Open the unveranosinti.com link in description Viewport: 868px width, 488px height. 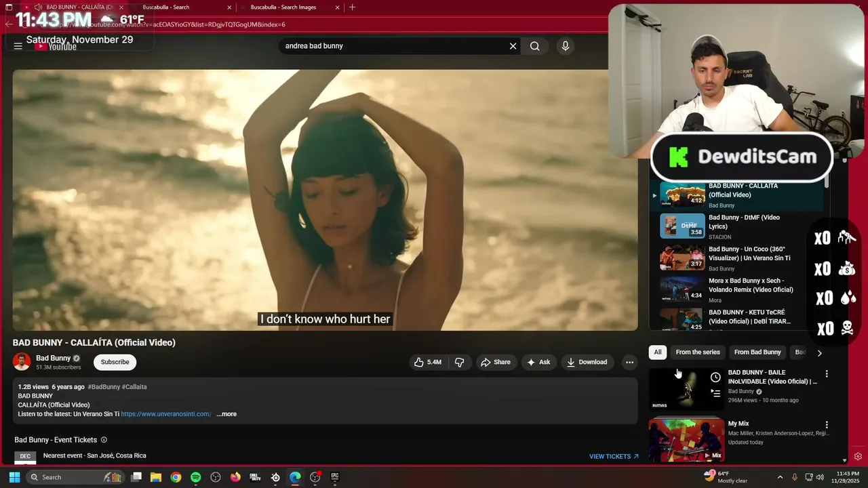tap(166, 414)
